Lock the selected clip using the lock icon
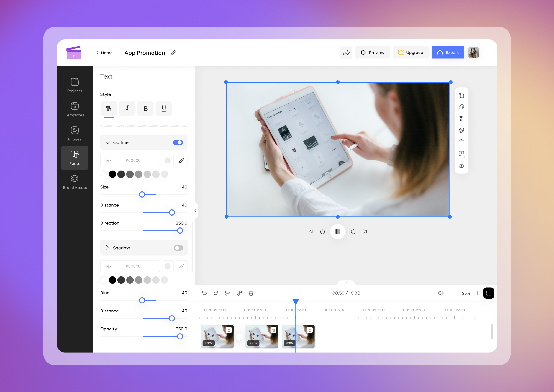Viewport: 554px width, 392px height. pos(461,165)
